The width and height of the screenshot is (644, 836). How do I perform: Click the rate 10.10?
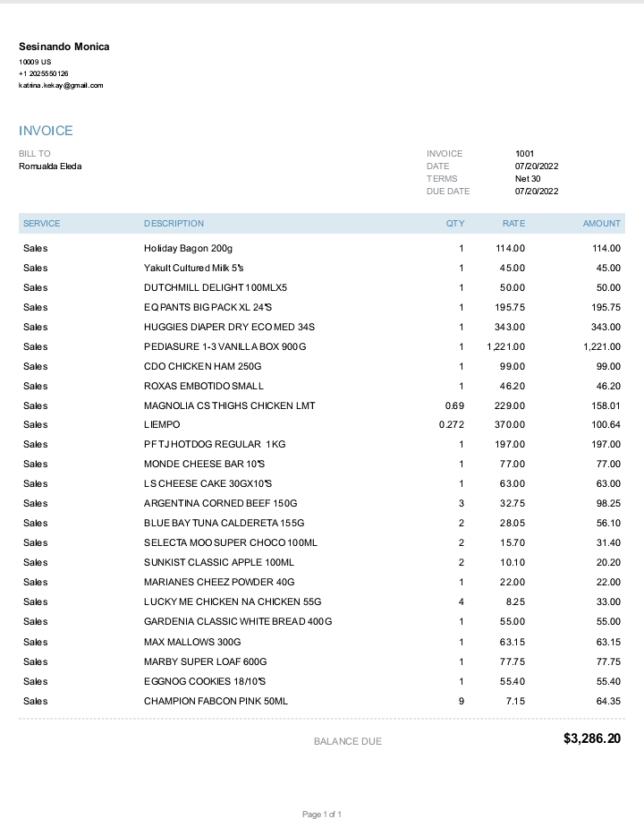click(512, 563)
